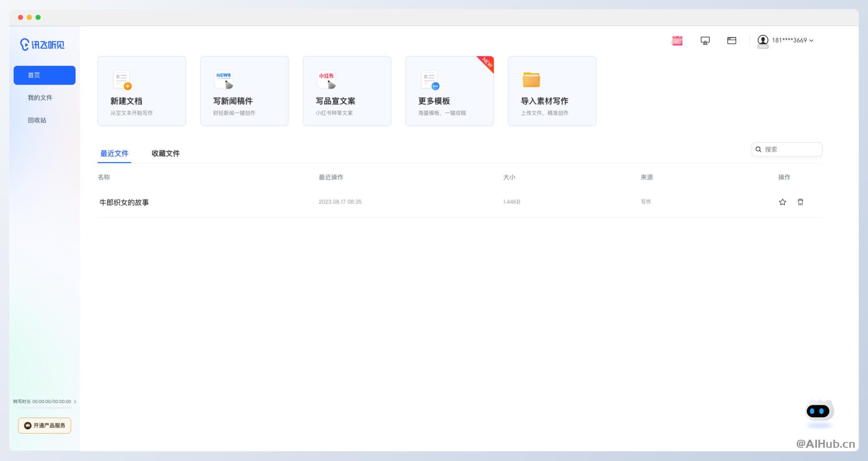Click the 搜索 search input field
The width and height of the screenshot is (868, 461).
click(x=791, y=150)
